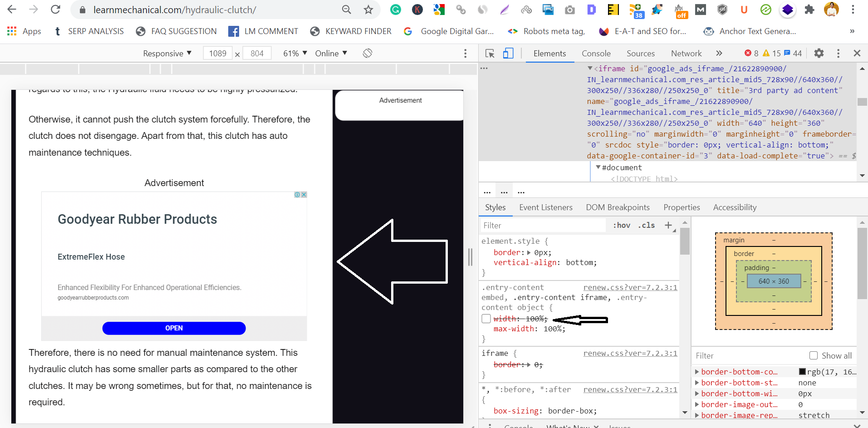Image resolution: width=868 pixels, height=428 pixels.
Task: Collapse the #document node
Action: click(598, 167)
